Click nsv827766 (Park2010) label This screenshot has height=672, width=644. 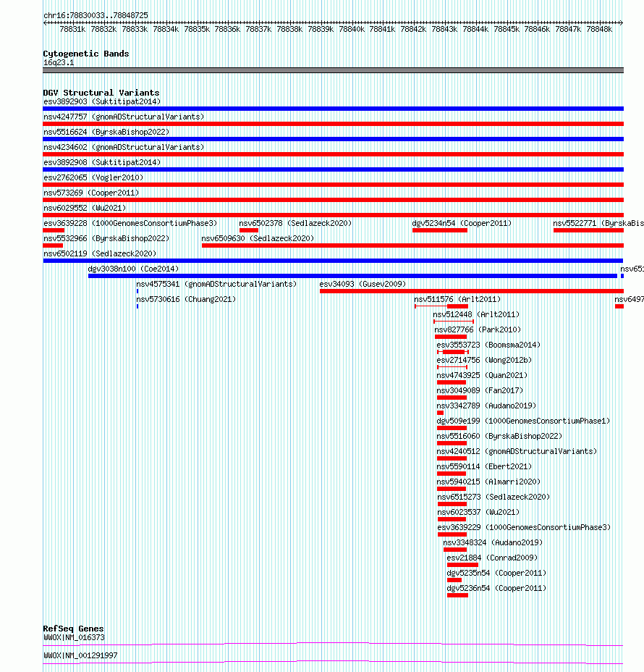[x=478, y=329]
